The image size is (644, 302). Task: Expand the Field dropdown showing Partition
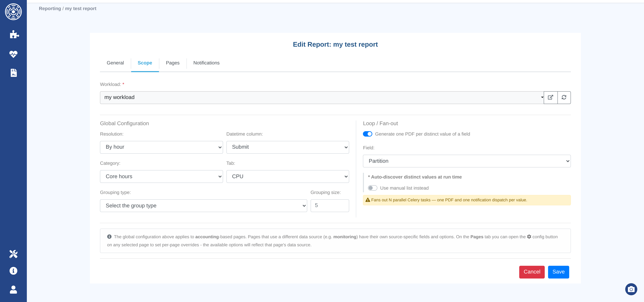tap(467, 161)
